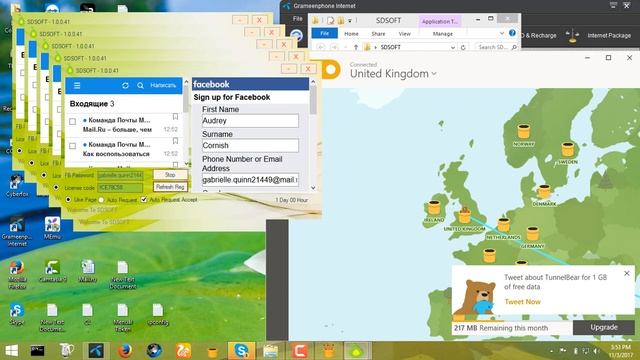Open the Quick Access Toolbar customize dropdown arrow
The image size is (640, 360).
click(x=350, y=20)
